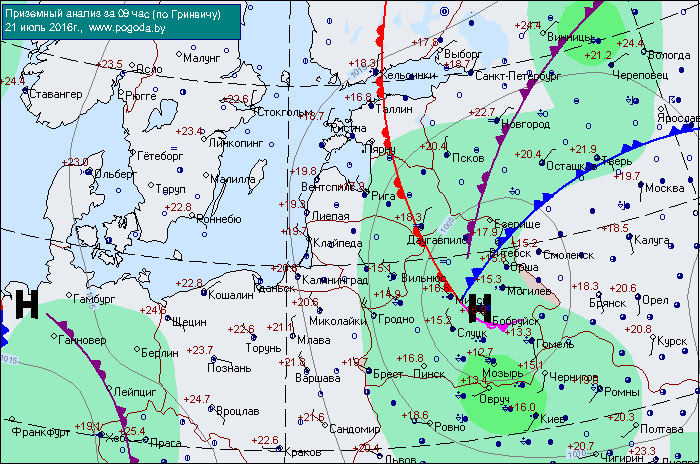The image size is (700, 465).
Task: Click the city label 'Слуцк'
Action: 472,333
